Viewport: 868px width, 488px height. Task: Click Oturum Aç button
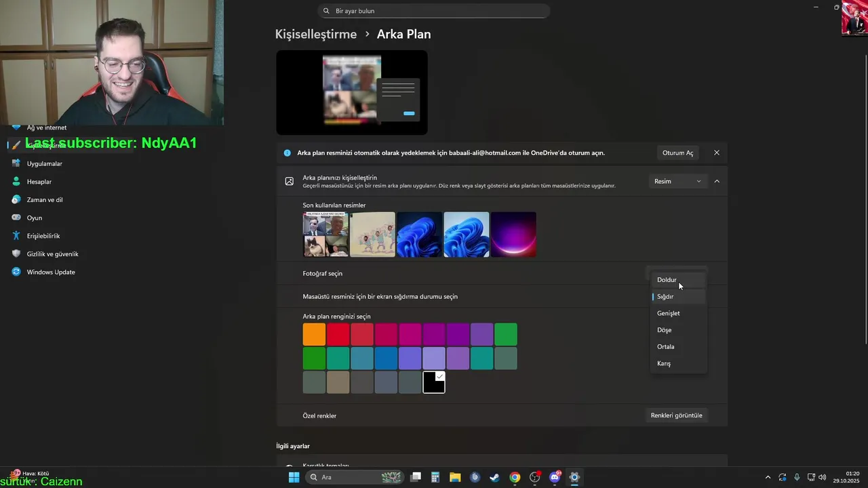677,153
